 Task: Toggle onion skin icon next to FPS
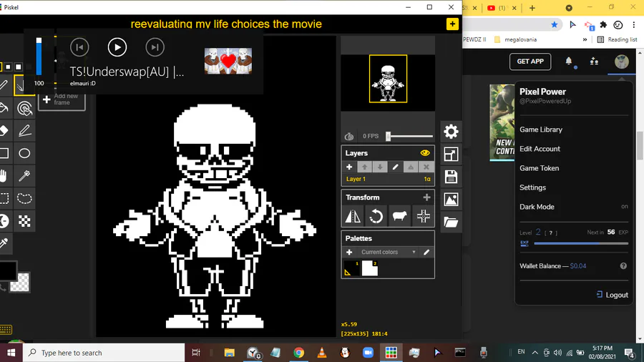349,136
